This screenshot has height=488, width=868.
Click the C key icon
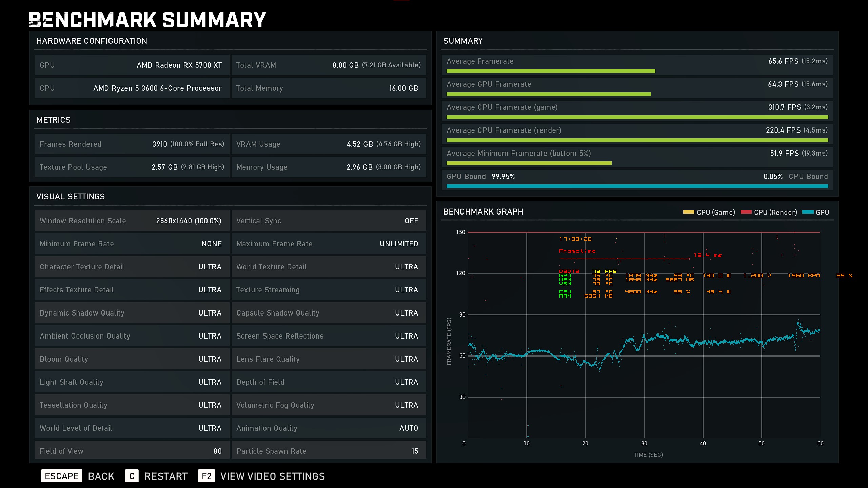coord(132,476)
